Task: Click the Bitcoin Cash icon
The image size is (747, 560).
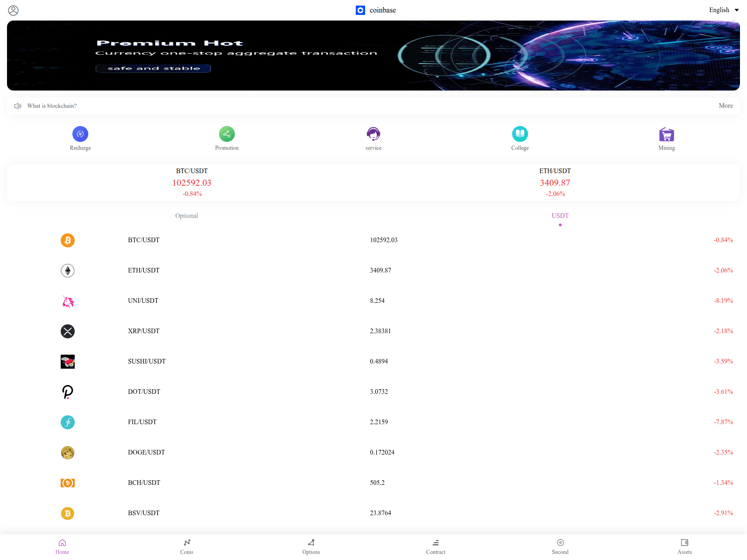Action: pos(68,483)
